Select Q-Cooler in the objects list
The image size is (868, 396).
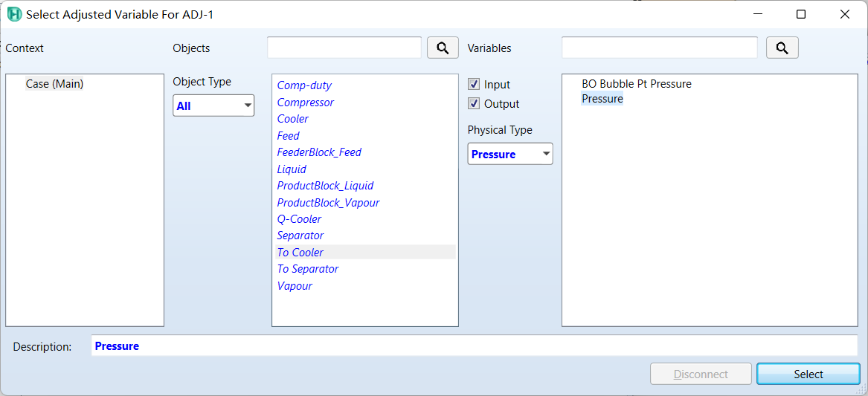coord(299,219)
